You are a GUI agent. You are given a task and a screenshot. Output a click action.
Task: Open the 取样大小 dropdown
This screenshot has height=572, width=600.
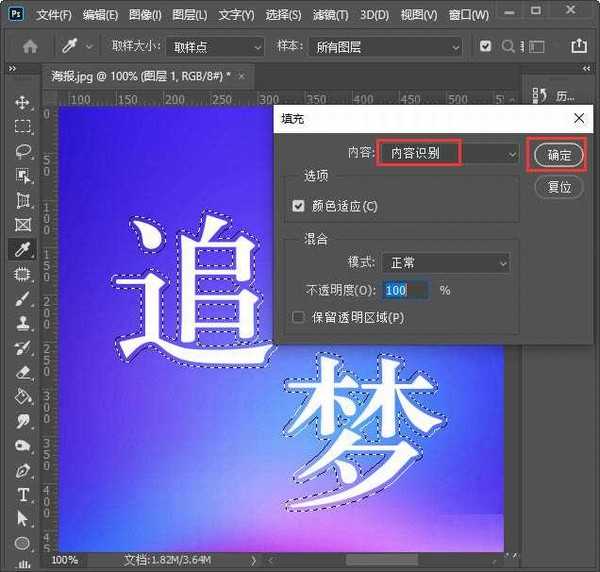pyautogui.click(x=214, y=47)
